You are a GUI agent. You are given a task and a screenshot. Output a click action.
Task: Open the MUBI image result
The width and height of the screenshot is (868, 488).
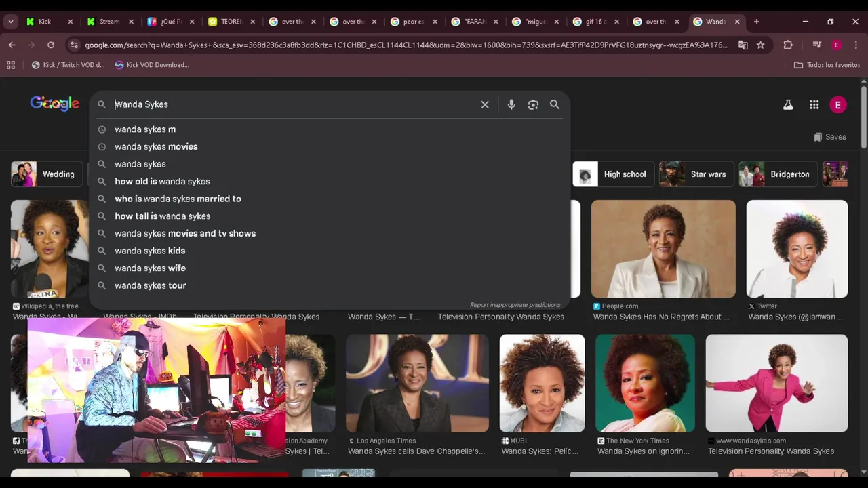tap(542, 383)
